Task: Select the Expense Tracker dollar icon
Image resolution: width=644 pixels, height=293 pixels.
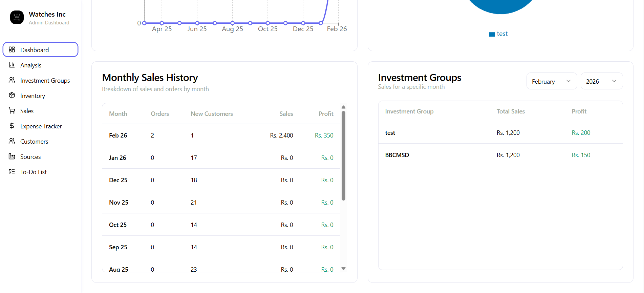Action: click(12, 126)
